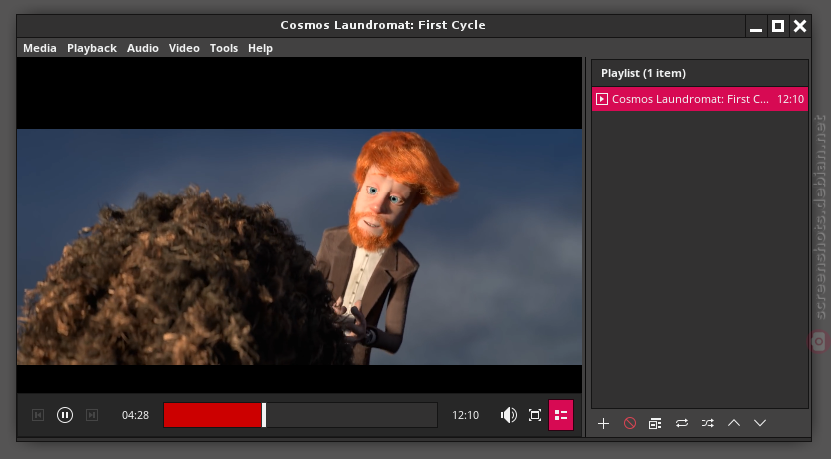Click the window title Cosmos Laundromat: First Cycle
Screen dimensions: 831x459
click(383, 25)
